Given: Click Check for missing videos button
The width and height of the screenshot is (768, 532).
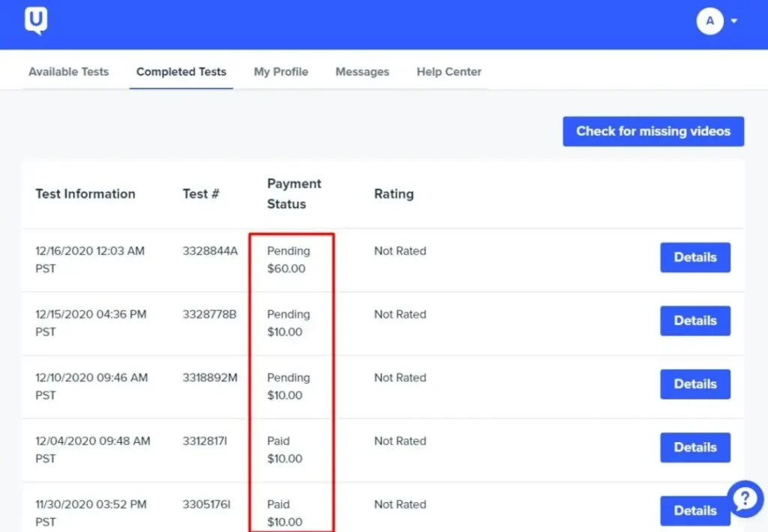Looking at the screenshot, I should 653,131.
